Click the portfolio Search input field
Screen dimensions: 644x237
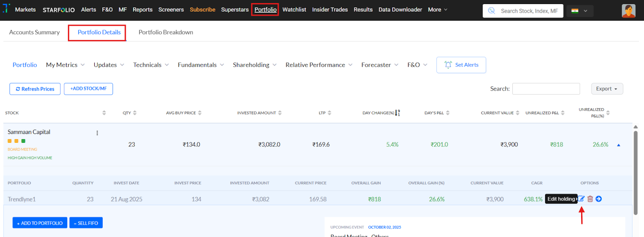pos(546,89)
